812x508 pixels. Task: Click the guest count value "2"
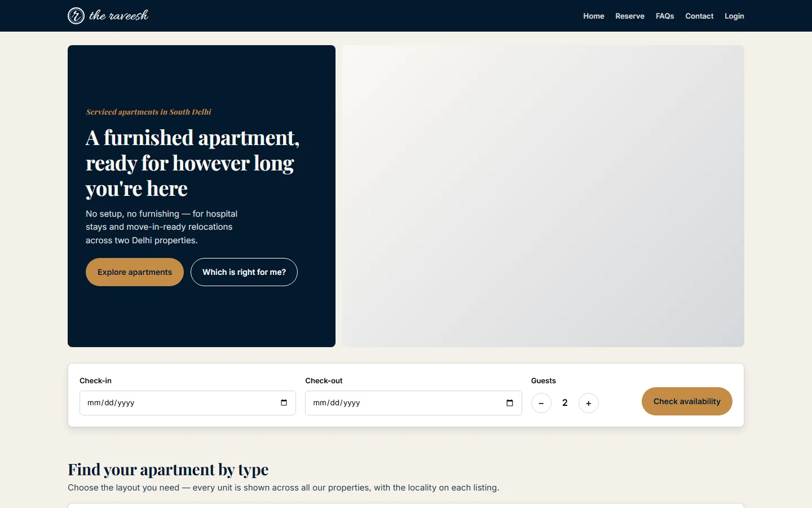point(565,403)
